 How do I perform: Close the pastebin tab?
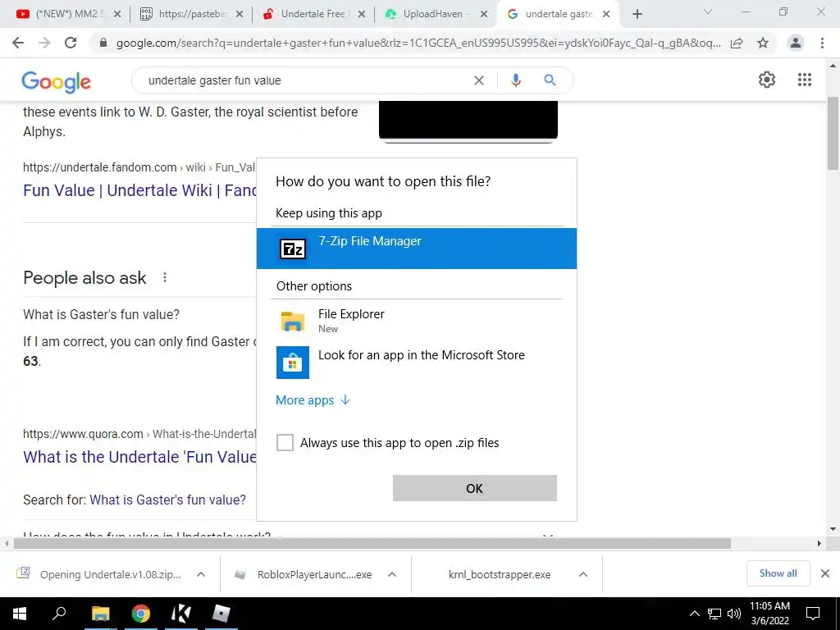tap(240, 15)
